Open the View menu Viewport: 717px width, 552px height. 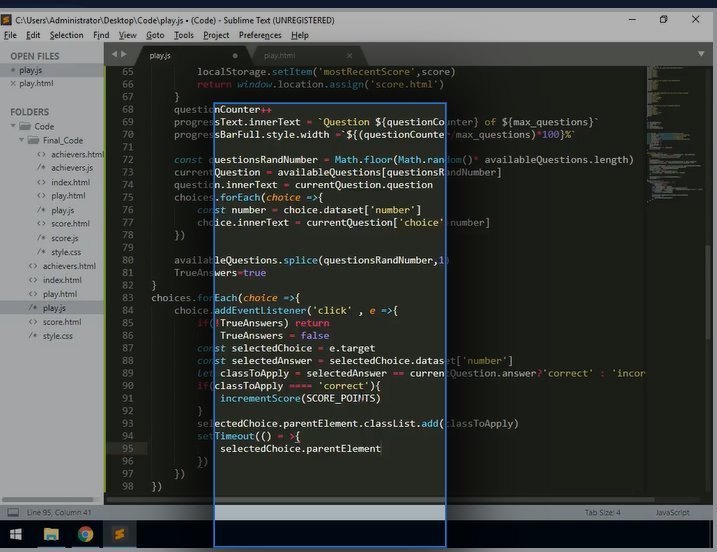[128, 35]
